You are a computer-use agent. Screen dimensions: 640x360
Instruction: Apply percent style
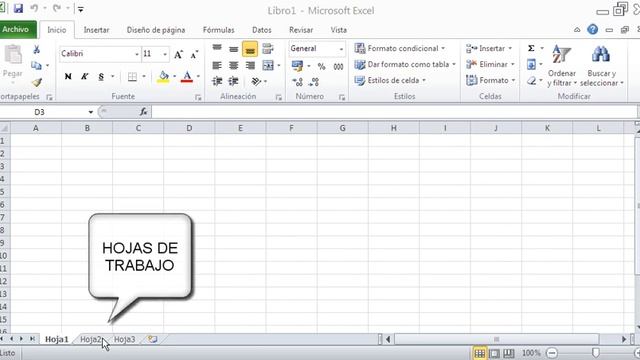pyautogui.click(x=322, y=66)
